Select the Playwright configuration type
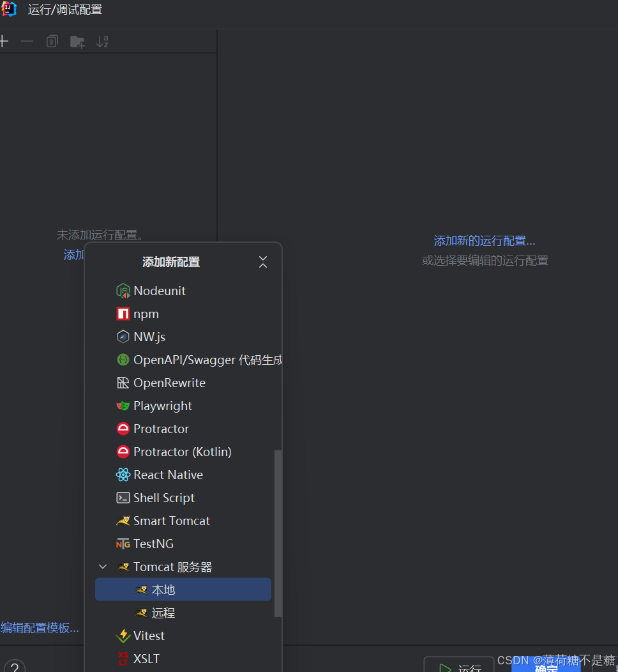618x672 pixels. click(x=162, y=406)
